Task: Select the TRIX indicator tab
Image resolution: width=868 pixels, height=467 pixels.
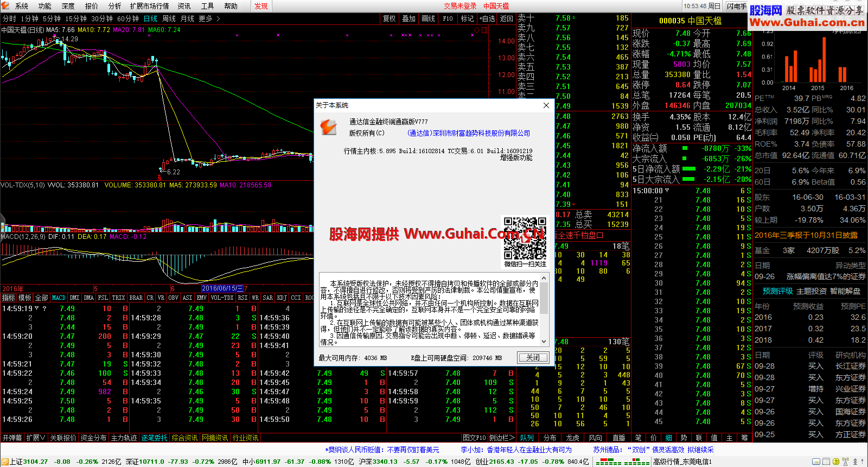Action: [x=119, y=298]
